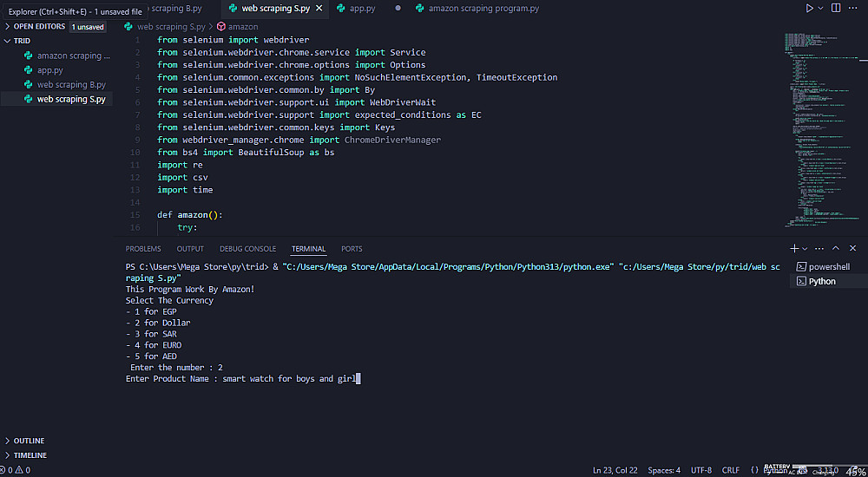Click the code minimap overview
Image resolution: width=868 pixels, height=477 pixels.
[821, 130]
